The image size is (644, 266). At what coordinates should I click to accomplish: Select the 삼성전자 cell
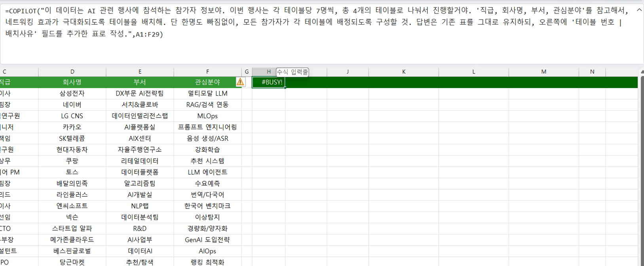[x=72, y=94]
